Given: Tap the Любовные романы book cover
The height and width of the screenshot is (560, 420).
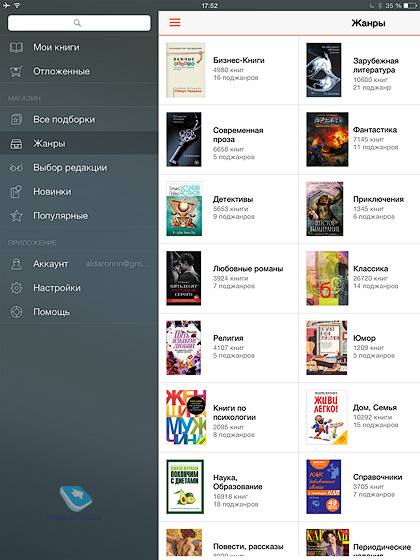Looking at the screenshot, I should (184, 278).
